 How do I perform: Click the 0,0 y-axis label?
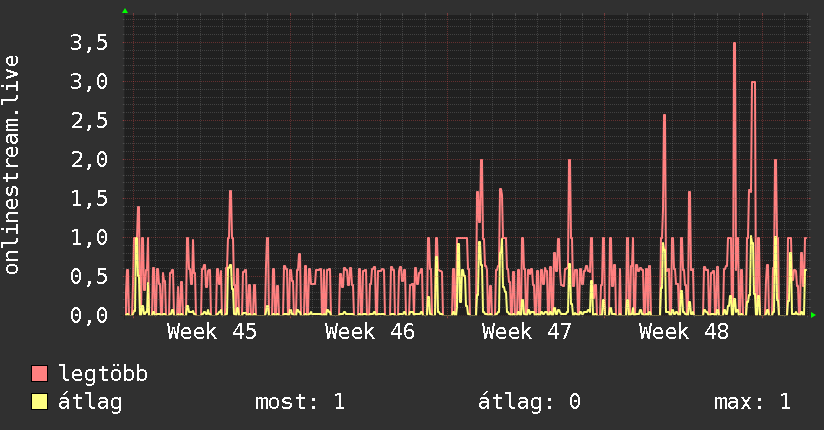89,315
